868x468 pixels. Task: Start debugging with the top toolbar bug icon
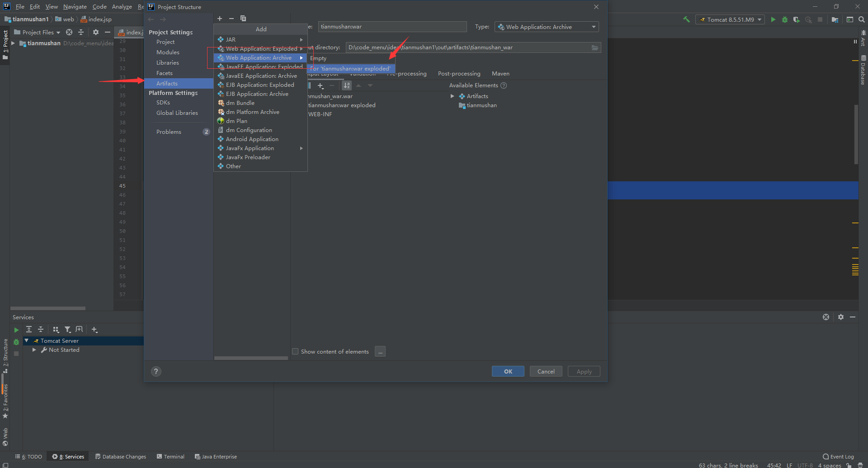coord(785,19)
